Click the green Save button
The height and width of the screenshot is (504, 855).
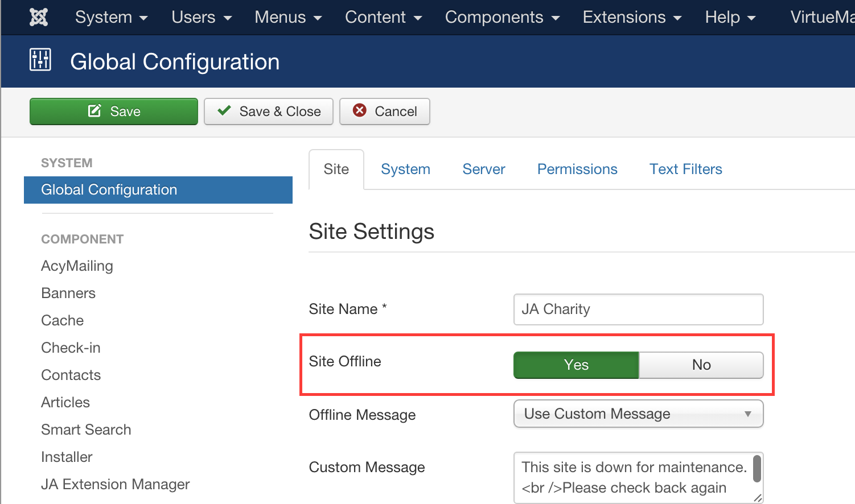tap(114, 111)
